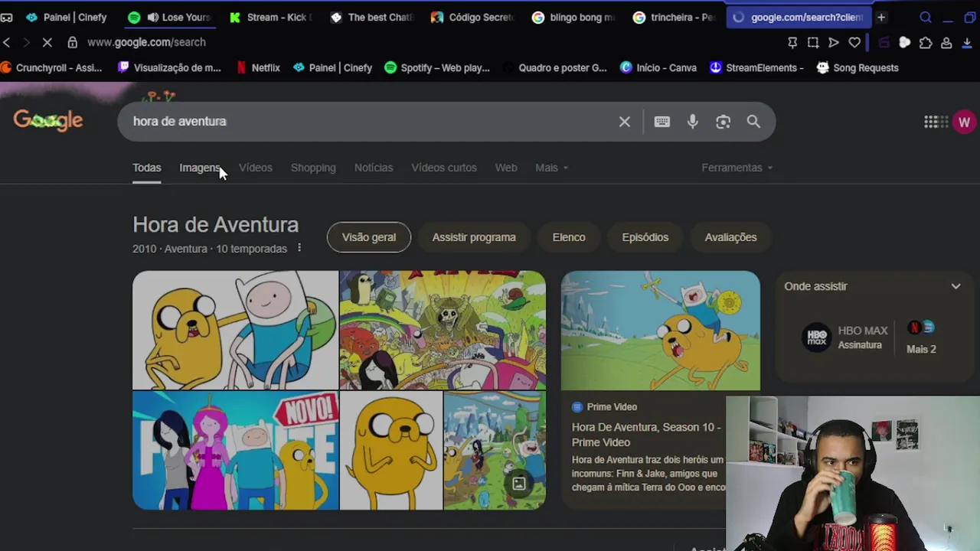Go back with the browser back arrow
Image resolution: width=980 pixels, height=551 pixels.
(x=7, y=42)
